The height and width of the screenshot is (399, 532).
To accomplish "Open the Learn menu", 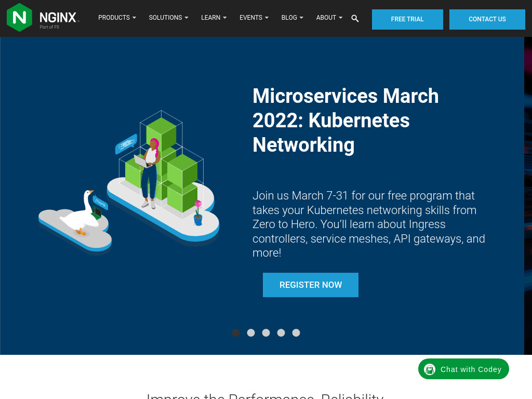I will click(214, 18).
